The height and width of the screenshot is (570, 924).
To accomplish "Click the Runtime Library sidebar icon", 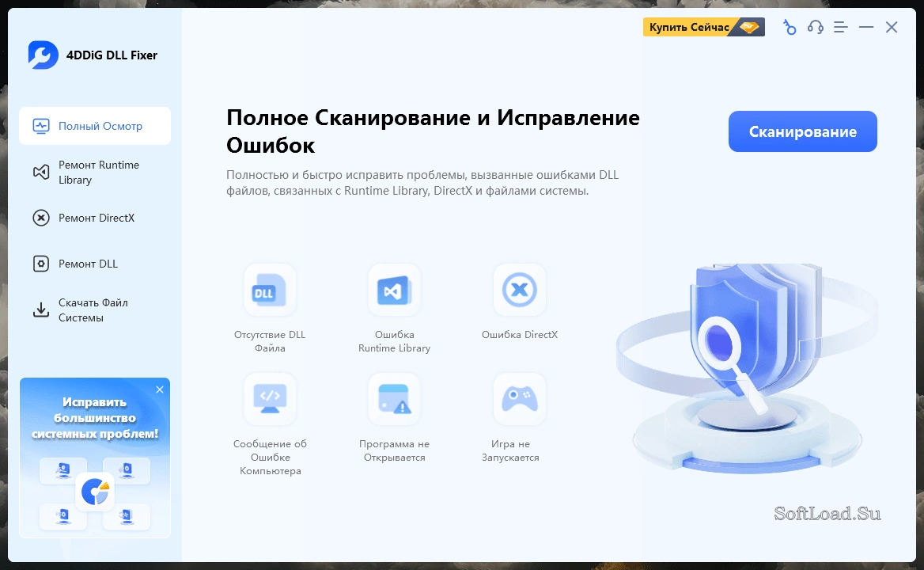I will [40, 172].
